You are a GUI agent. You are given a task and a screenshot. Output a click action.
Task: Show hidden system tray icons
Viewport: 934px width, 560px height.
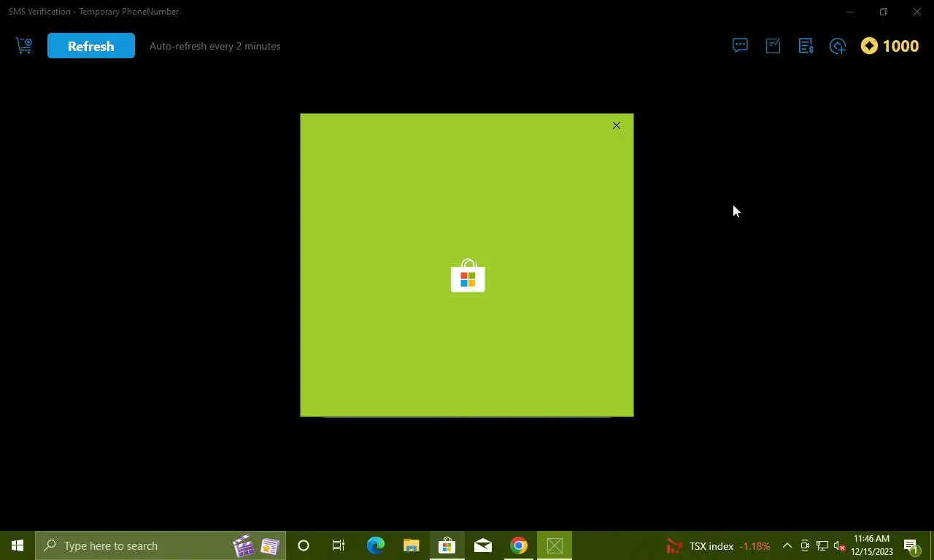787,545
